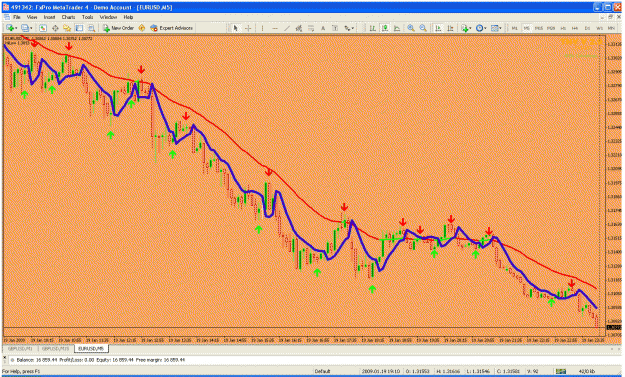Click the Default profile in status bar
625x377 pixels.
[322, 371]
